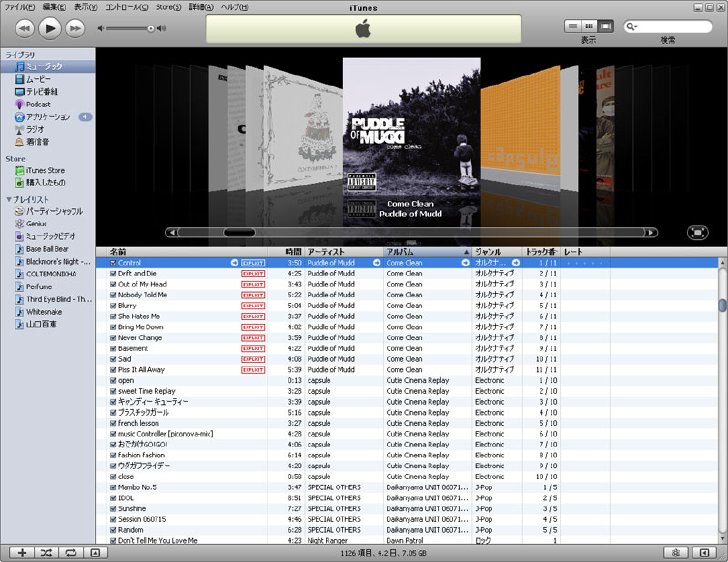Open 購入したもの purchased list
728x562 pixels.
pos(48,183)
